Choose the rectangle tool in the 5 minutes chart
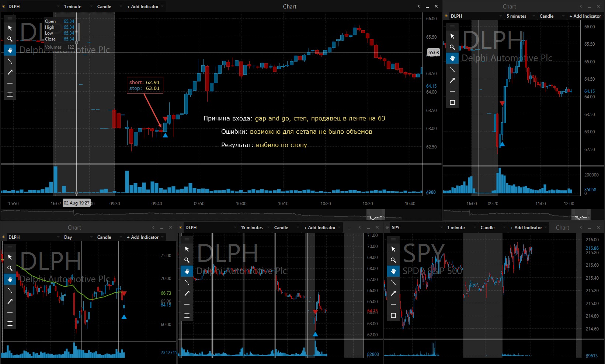Viewport: 605px width, 364px height. pos(452,102)
